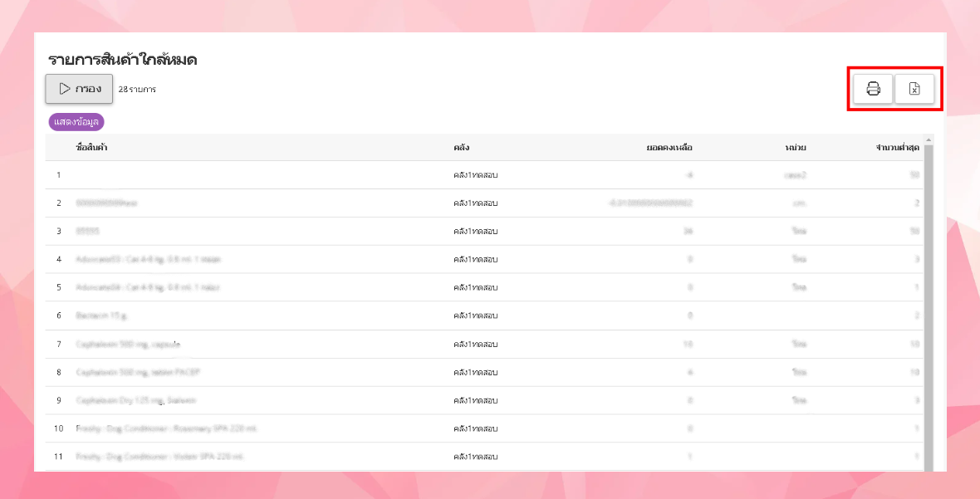This screenshot has height=499, width=980.
Task: Click the คลัง1ทดสอบ cell in row 3
Action: click(x=475, y=231)
